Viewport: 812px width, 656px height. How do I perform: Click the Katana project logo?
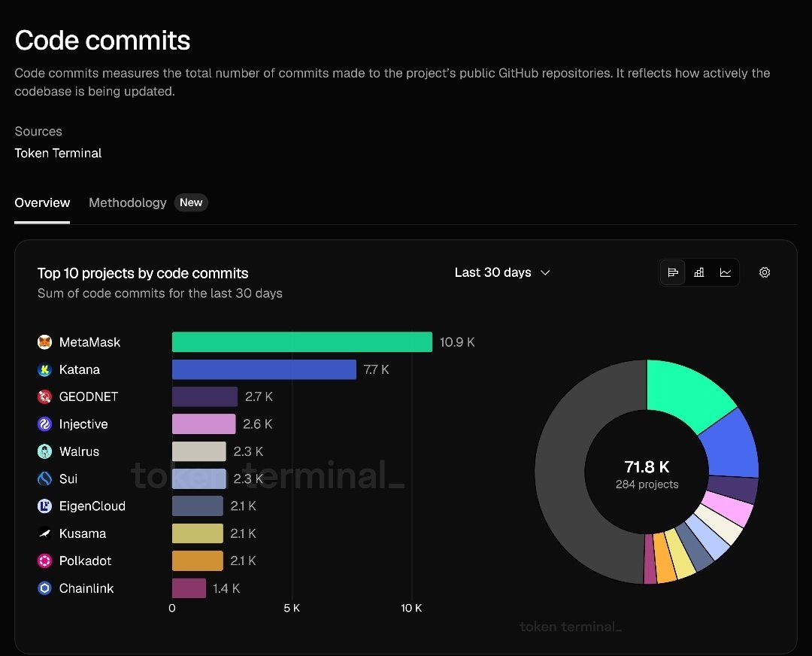pos(45,369)
